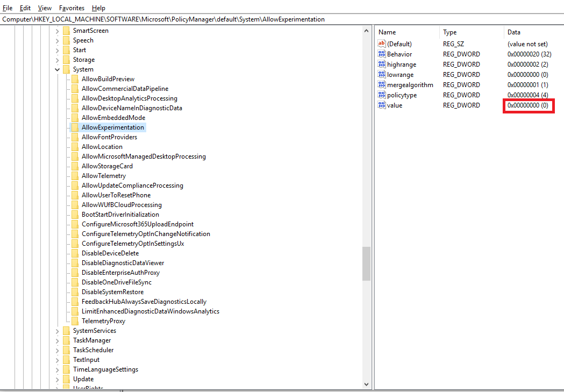Viewport: 564px width, 392px height.
Task: Click the AllowLocation folder icon
Action: pyautogui.click(x=75, y=147)
